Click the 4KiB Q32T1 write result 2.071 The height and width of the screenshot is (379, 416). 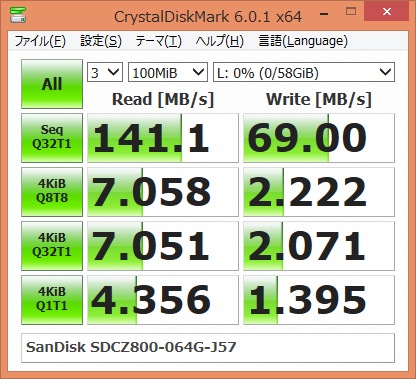(319, 246)
